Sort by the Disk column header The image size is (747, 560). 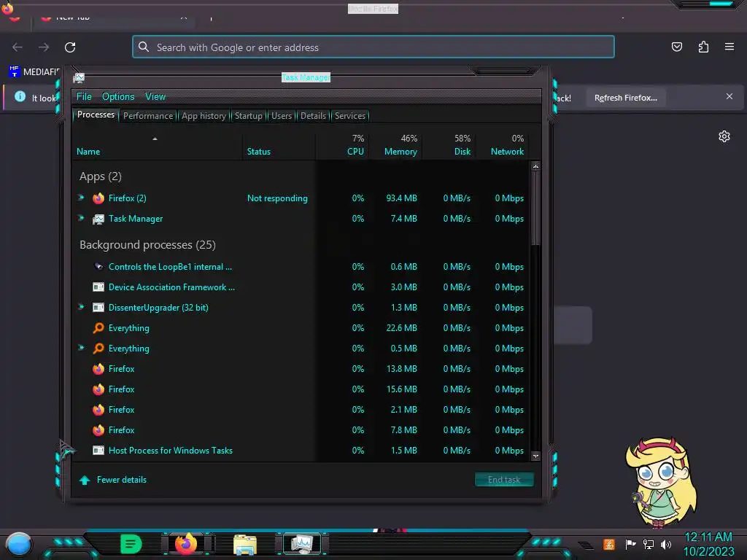(x=449, y=145)
